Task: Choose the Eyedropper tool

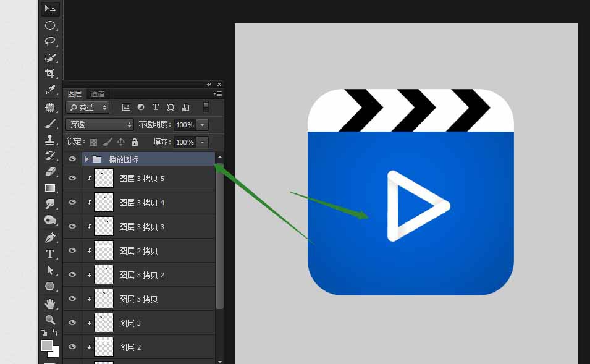Action: tap(50, 90)
